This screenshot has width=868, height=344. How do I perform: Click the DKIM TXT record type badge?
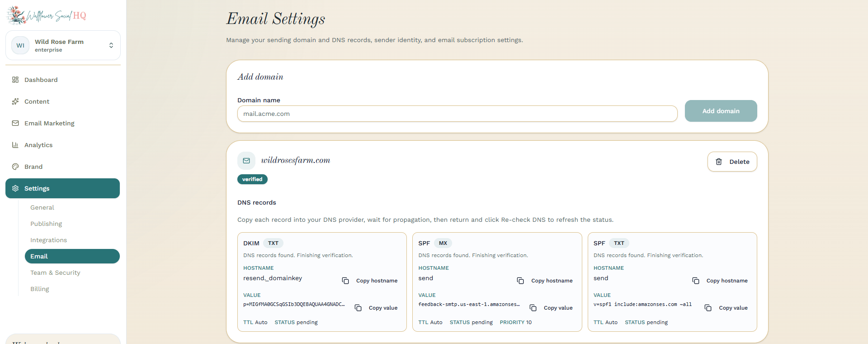tap(273, 243)
